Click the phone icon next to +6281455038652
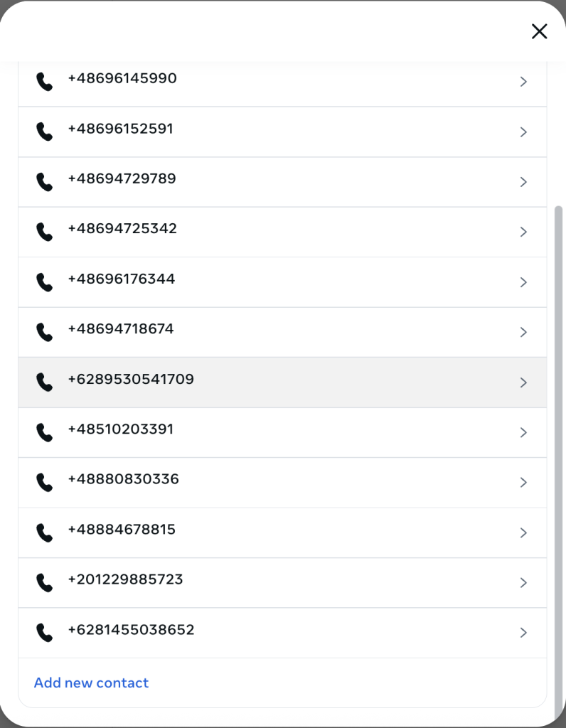This screenshot has height=728, width=566. point(45,633)
